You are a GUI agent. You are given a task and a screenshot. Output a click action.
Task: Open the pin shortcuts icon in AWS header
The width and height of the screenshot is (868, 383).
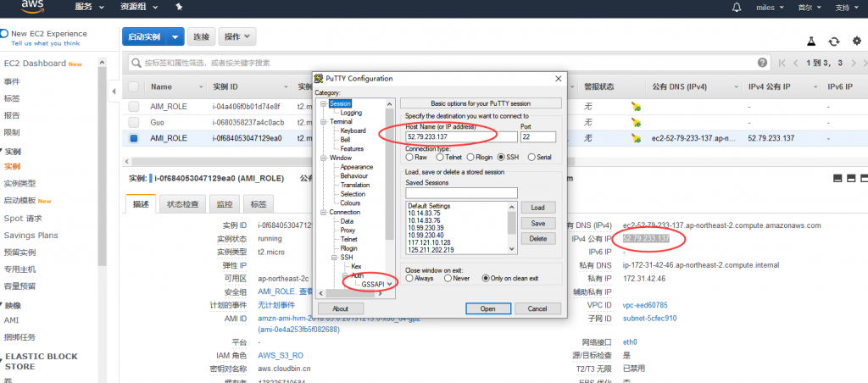tap(179, 7)
